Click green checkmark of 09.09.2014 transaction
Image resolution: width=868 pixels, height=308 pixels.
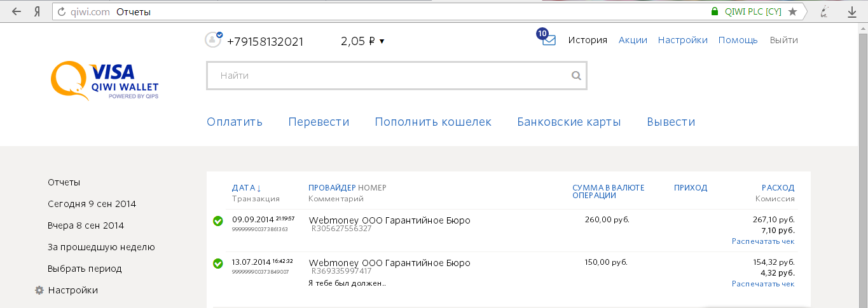[218, 221]
